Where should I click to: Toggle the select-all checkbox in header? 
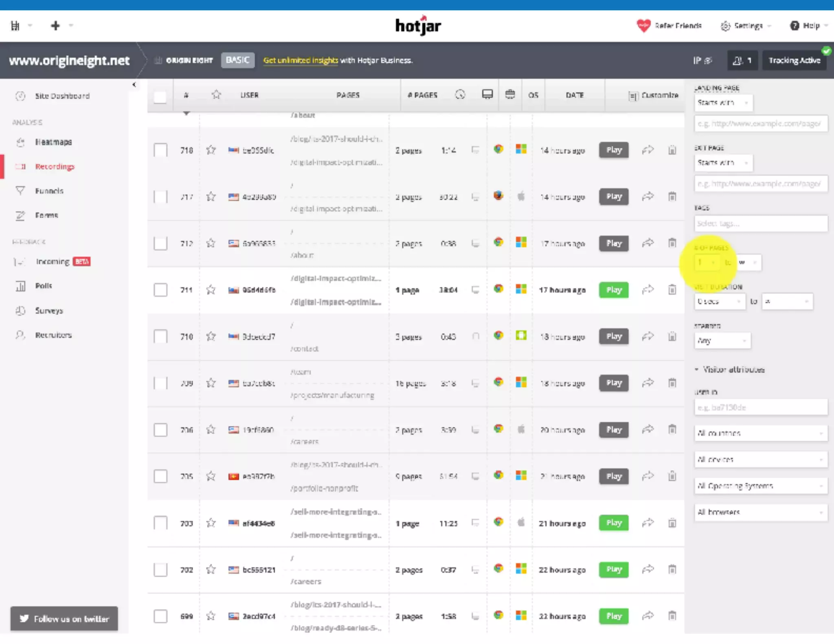[160, 97]
